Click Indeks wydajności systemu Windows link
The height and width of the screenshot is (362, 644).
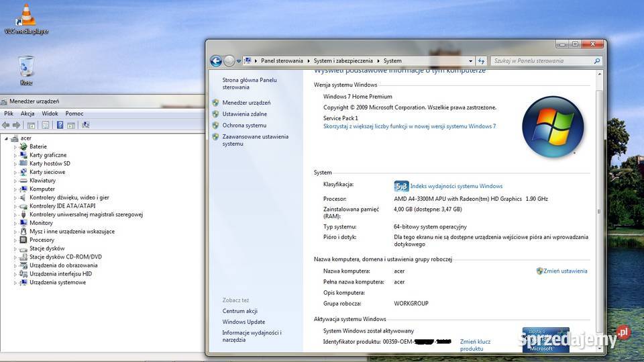456,186
